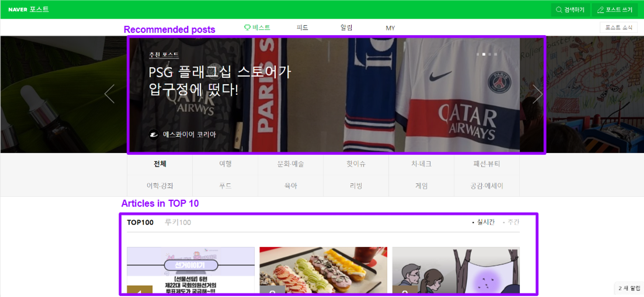This screenshot has height=297, width=644.
Task: Click 에스콰이어 코리아 author name
Action: pos(189,134)
